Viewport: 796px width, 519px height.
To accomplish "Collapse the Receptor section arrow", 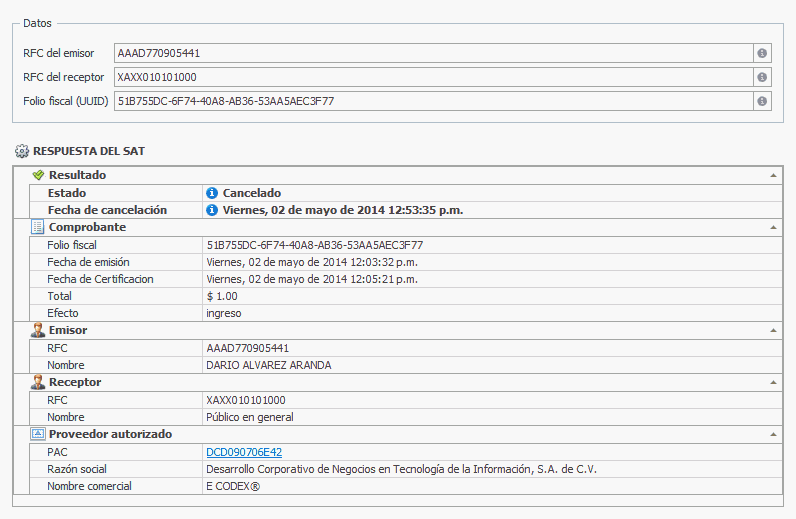I will [x=773, y=382].
